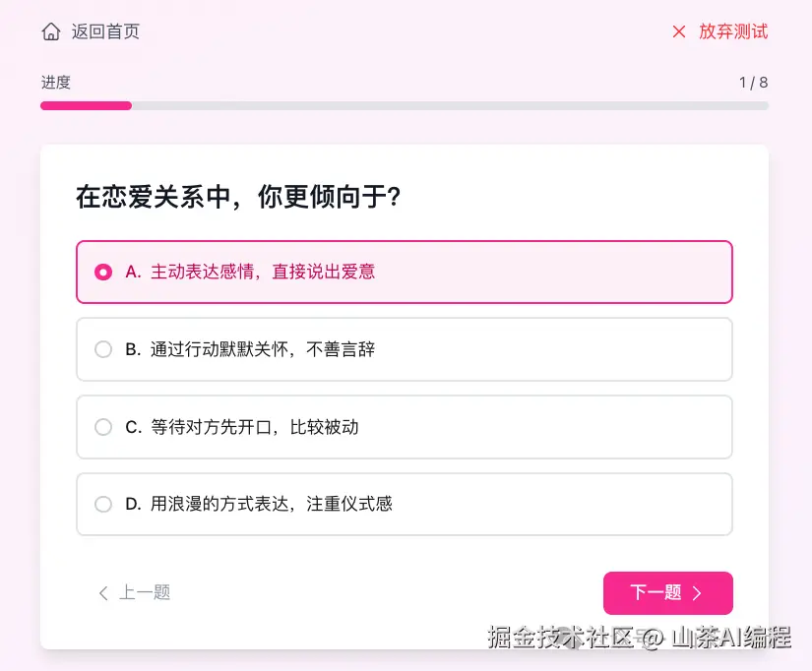Click 放弃测试 to abandon the test
The width and height of the screenshot is (812, 671).
[731, 30]
